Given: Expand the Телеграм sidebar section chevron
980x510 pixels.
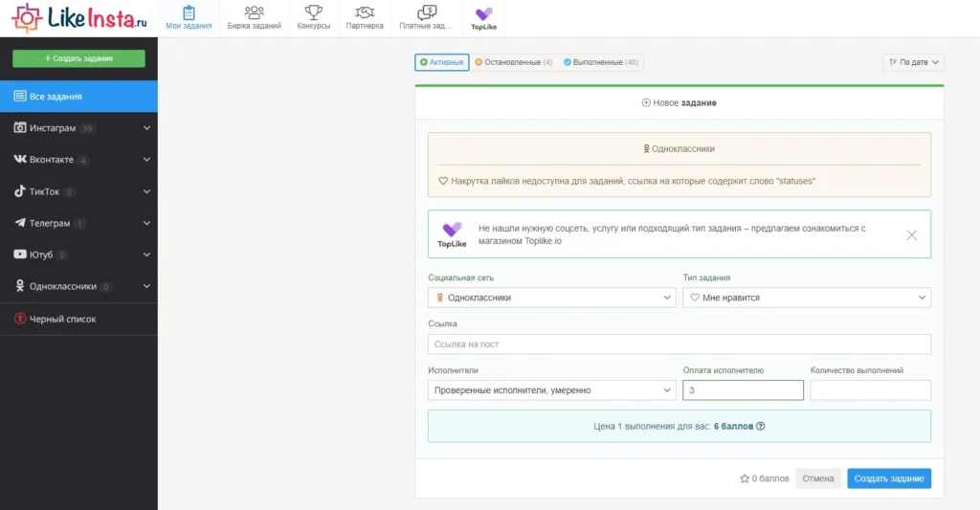Looking at the screenshot, I should [x=146, y=223].
